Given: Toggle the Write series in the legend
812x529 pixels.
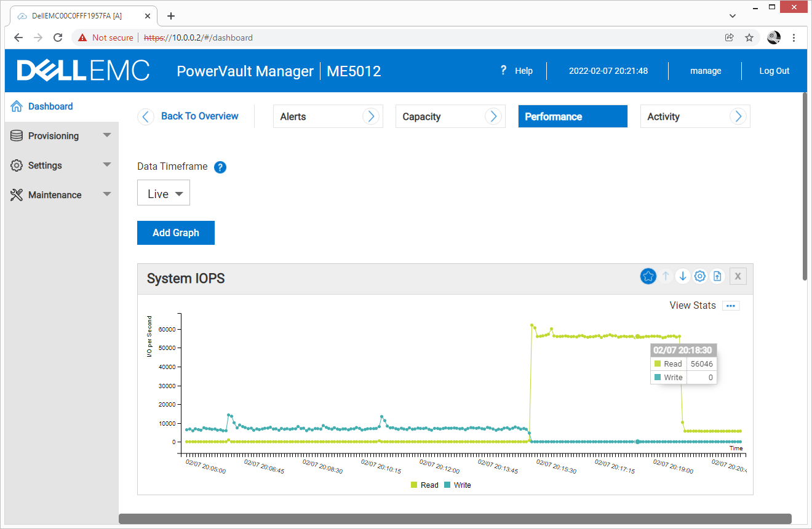Looking at the screenshot, I should tap(457, 485).
